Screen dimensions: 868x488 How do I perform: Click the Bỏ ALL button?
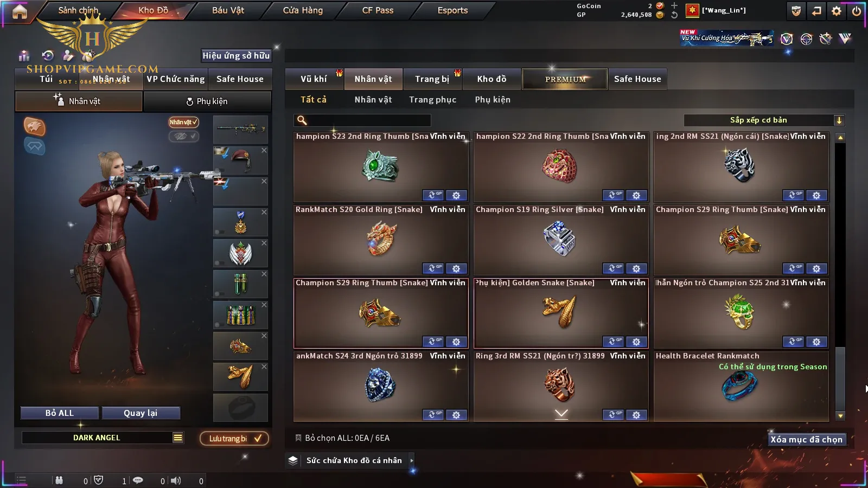60,413
